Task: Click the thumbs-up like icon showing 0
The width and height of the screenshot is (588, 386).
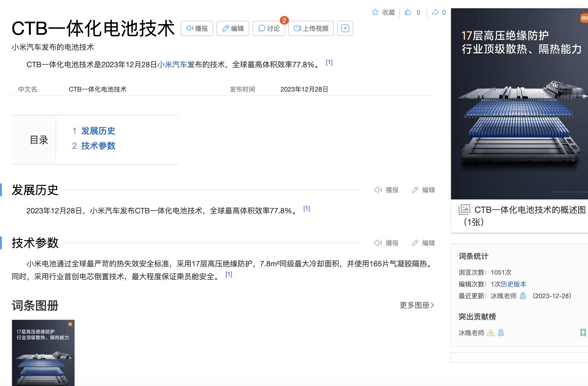Action: (x=408, y=12)
